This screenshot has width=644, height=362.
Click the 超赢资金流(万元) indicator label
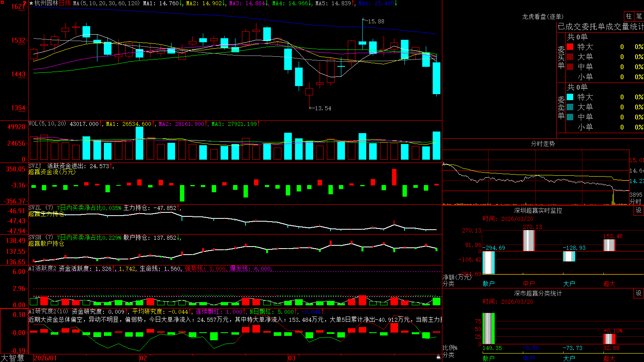[x=52, y=172]
